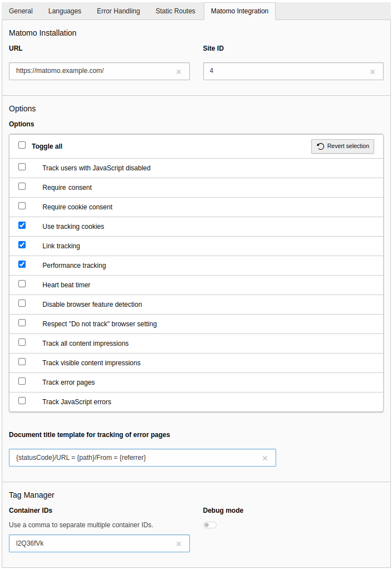Check the Toggle all checkbox
This screenshot has height=569, width=392.
coord(22,145)
